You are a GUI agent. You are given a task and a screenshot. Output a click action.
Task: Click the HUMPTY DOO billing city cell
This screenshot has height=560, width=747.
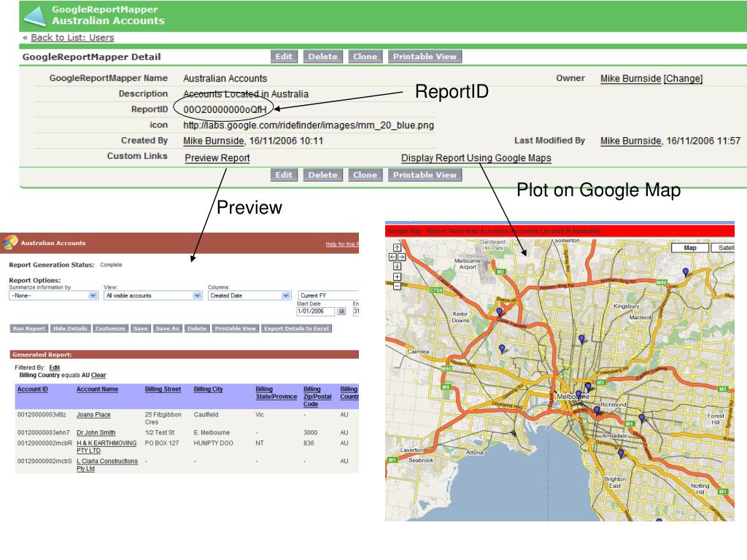click(214, 443)
